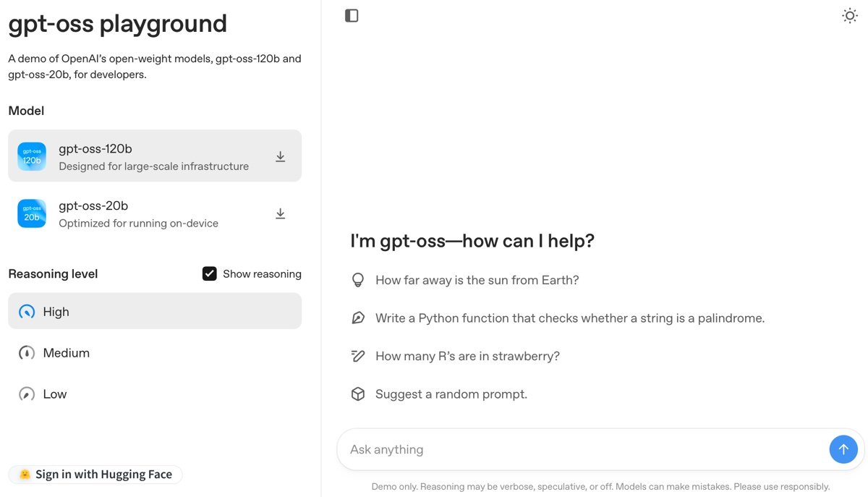Uncheck the Show reasoning checkbox
868x497 pixels.
click(x=209, y=273)
